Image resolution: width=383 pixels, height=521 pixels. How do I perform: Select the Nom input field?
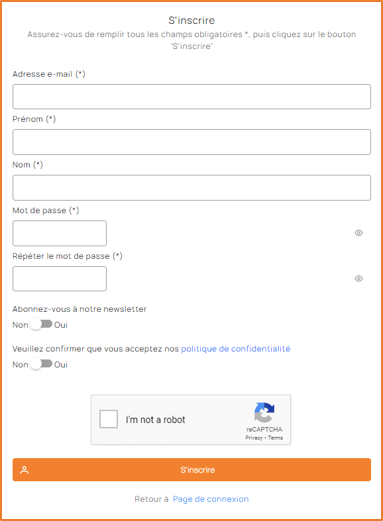click(192, 188)
